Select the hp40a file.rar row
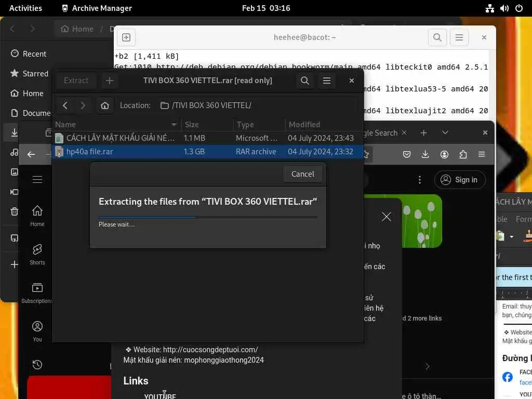The height and width of the screenshot is (399, 532). tap(208, 152)
